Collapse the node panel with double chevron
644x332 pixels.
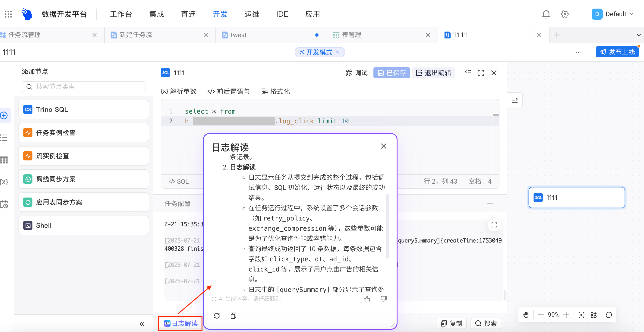pyautogui.click(x=142, y=324)
